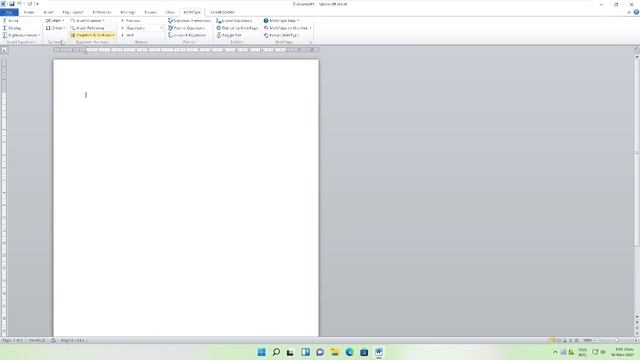Open File Explorer from the taskbar
The width and height of the screenshot is (640, 360).
click(x=335, y=352)
